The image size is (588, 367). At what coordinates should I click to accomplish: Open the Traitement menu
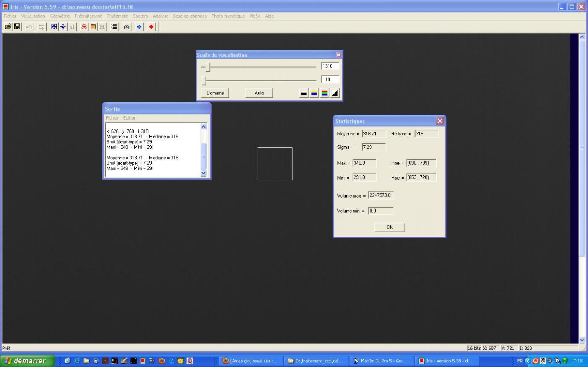click(x=117, y=16)
